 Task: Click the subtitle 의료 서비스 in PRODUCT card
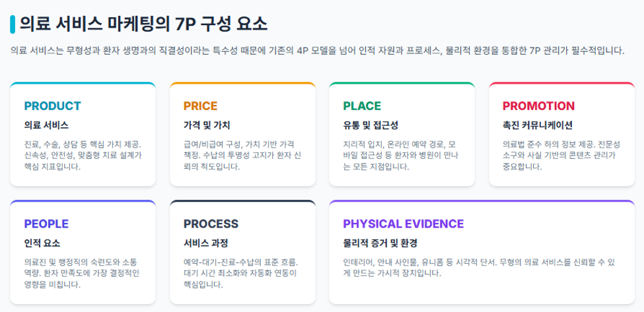[x=46, y=125]
